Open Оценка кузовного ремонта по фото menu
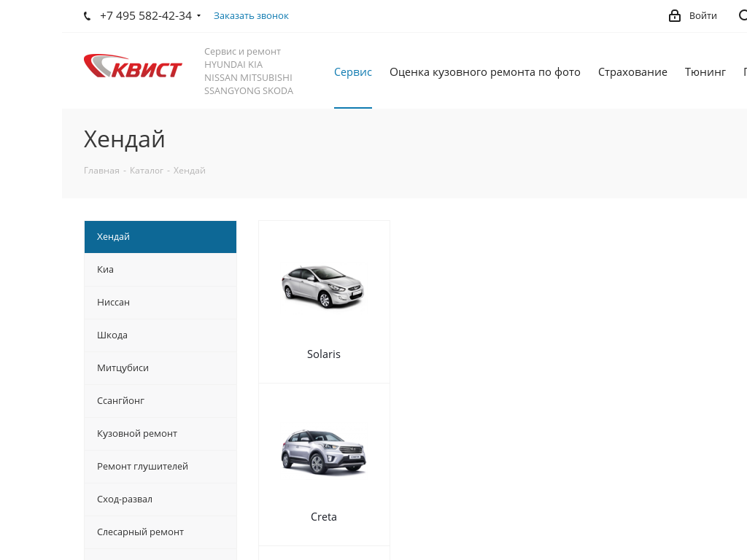This screenshot has height=560, width=747. pos(485,72)
